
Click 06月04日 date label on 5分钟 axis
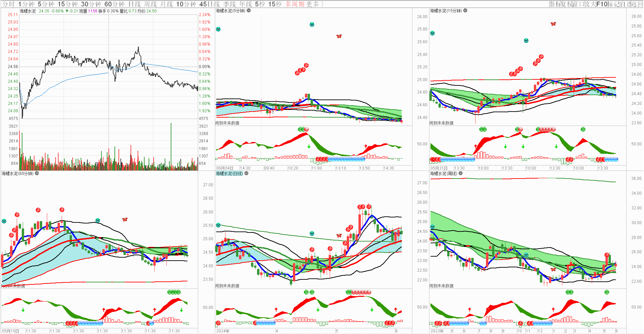click(x=225, y=168)
